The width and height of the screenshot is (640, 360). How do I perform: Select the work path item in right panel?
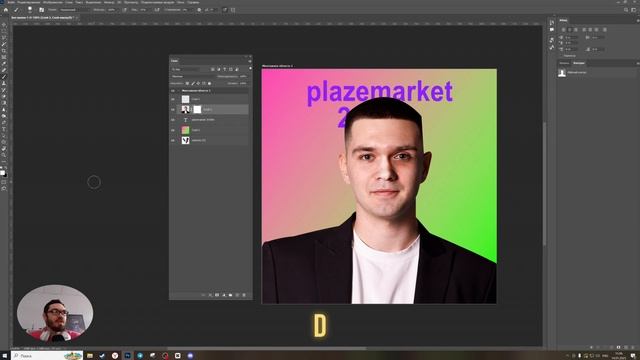click(x=596, y=73)
